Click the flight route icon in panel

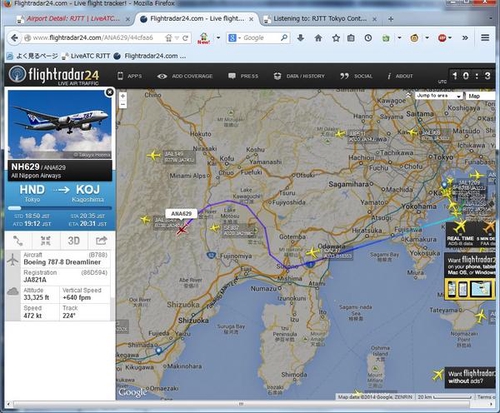(x=18, y=240)
